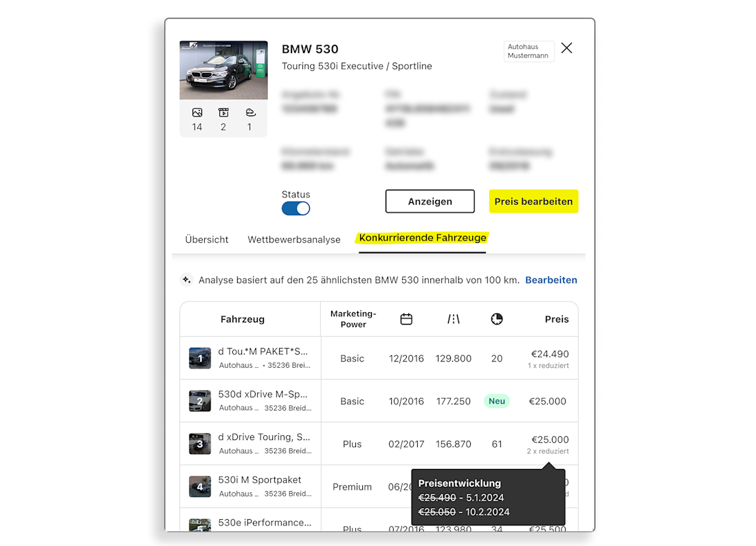Switch to the Übersicht tab
This screenshot has width=756, height=546.
pos(207,239)
